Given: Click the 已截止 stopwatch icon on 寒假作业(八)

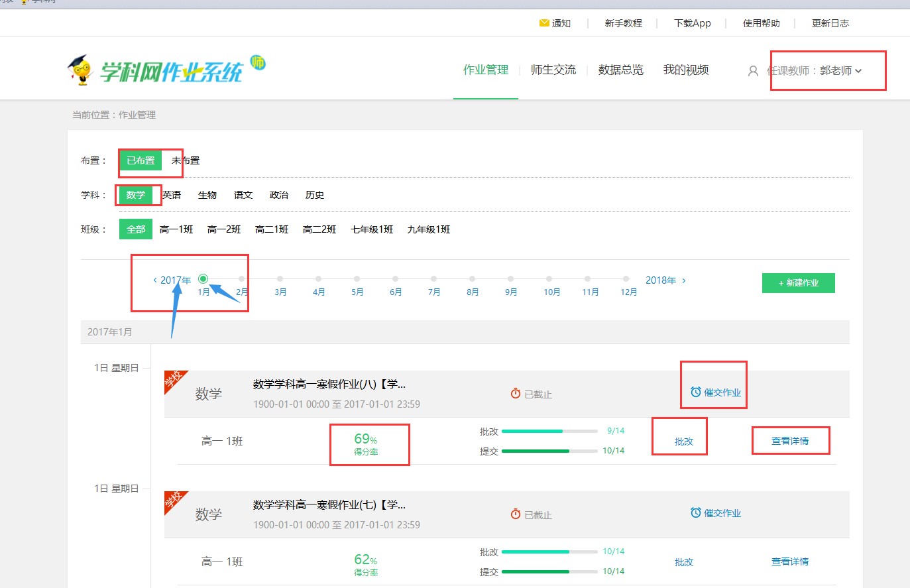Looking at the screenshot, I should coord(516,392).
